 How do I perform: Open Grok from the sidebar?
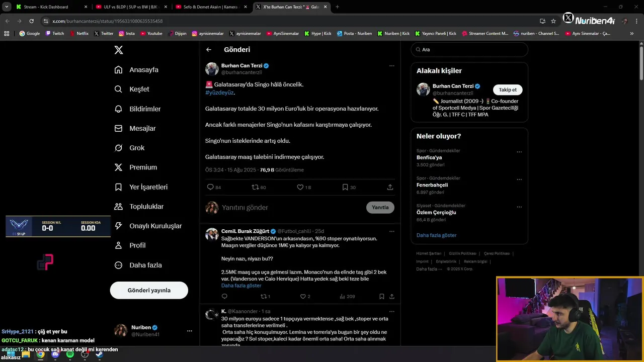pyautogui.click(x=129, y=148)
